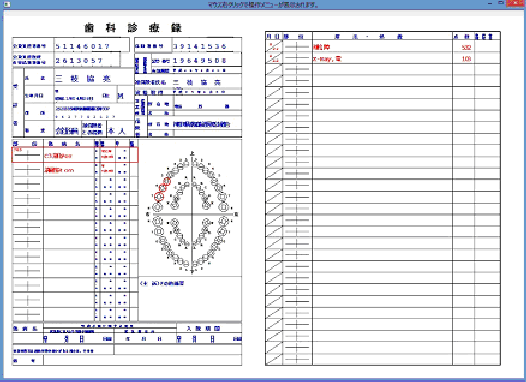Select the recipient number field reading 2613057
This screenshot has height=382, width=526.
click(x=87, y=60)
